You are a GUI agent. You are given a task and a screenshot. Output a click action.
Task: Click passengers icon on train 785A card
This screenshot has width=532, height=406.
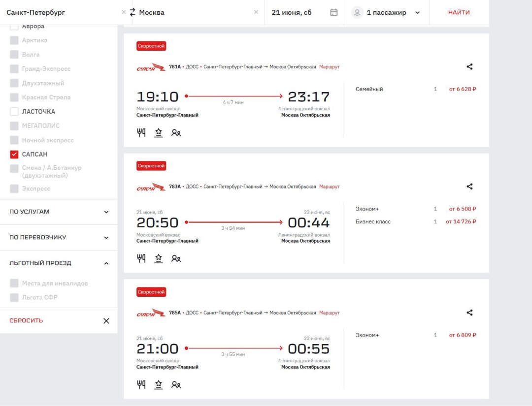click(176, 384)
